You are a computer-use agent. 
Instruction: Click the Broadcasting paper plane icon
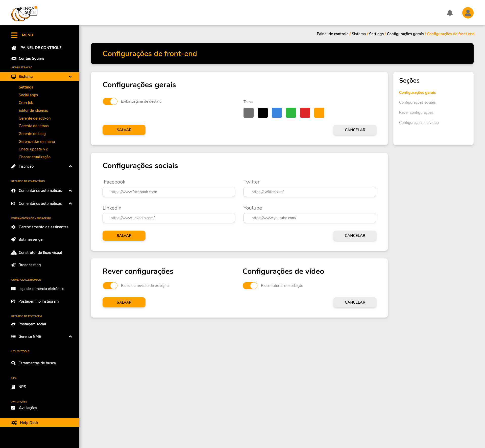pyautogui.click(x=14, y=265)
